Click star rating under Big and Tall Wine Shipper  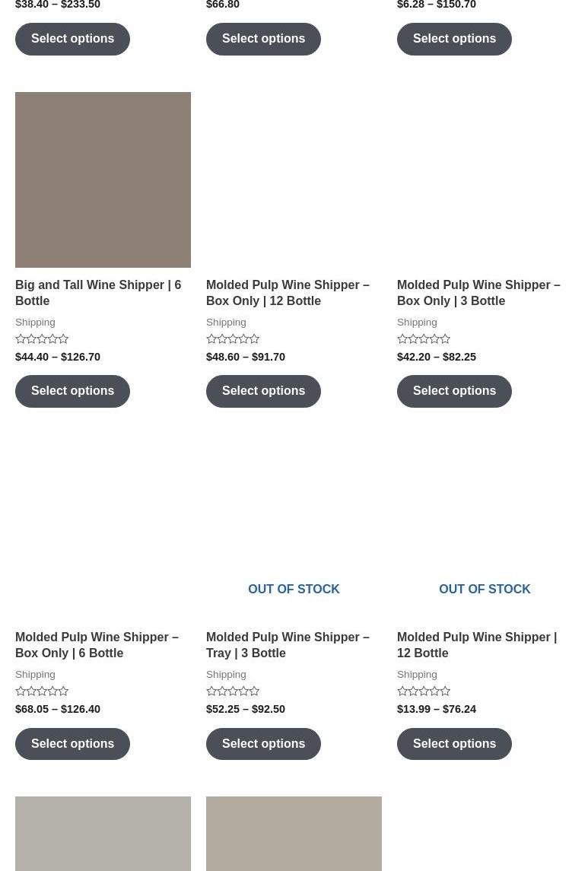(x=42, y=339)
